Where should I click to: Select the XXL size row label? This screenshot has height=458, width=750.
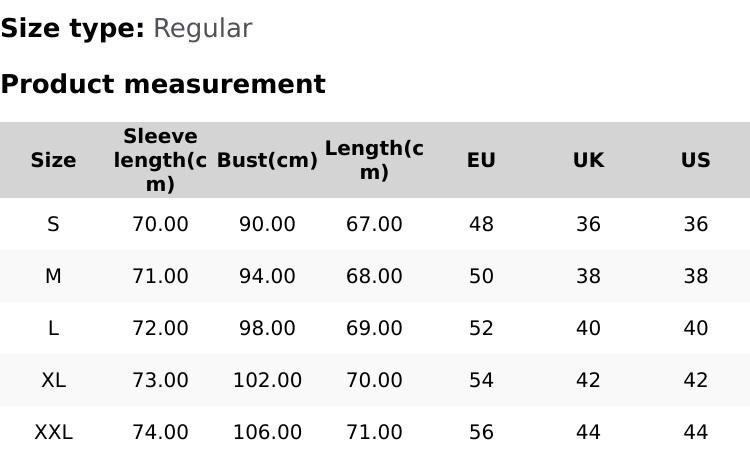(x=53, y=432)
